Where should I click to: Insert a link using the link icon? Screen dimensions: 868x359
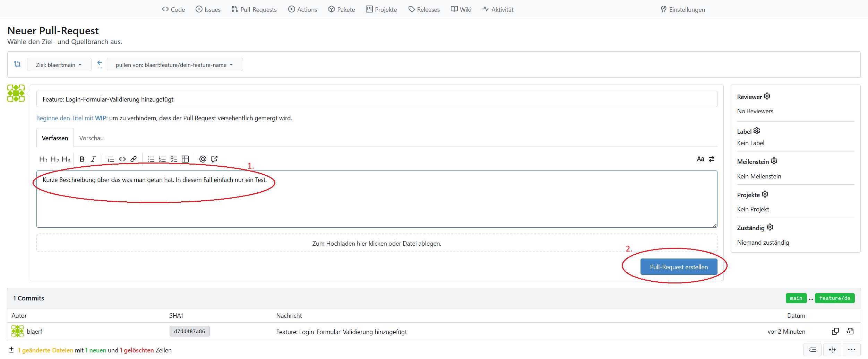tap(134, 159)
